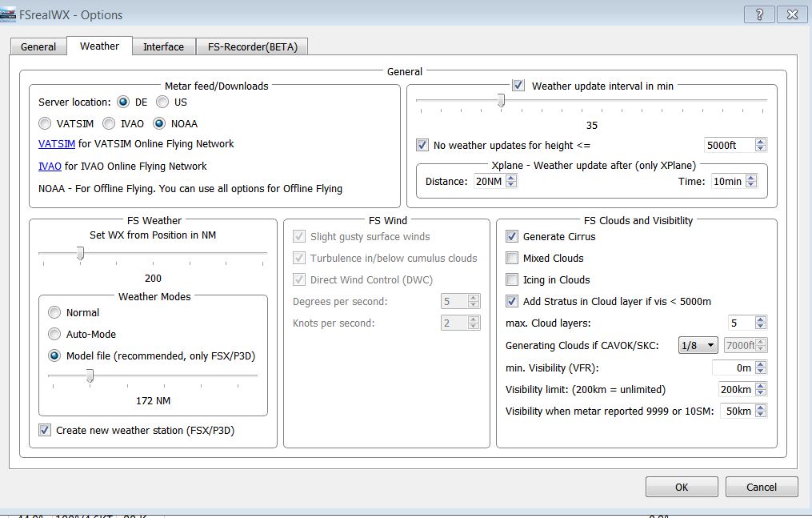Choose NOAA metar feed radio button
Viewport: 812px width, 518px height.
[x=159, y=124]
